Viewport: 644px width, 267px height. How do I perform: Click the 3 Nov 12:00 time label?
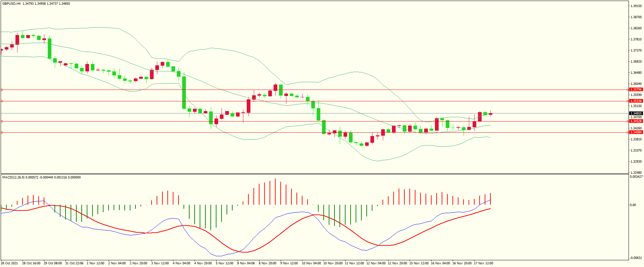[x=160, y=263]
